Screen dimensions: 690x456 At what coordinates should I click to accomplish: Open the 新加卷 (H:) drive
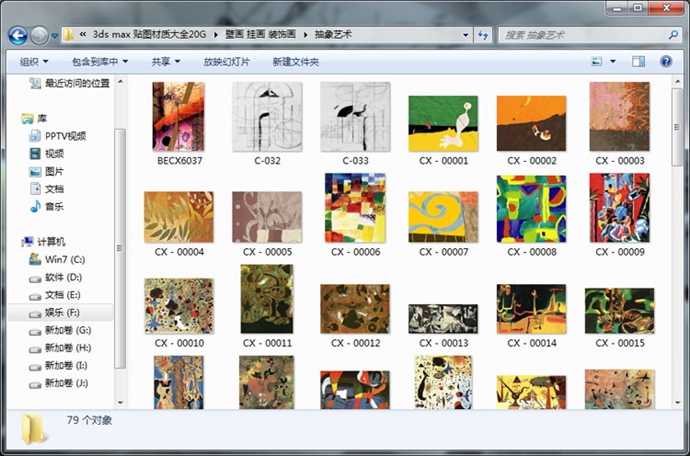tap(60, 348)
